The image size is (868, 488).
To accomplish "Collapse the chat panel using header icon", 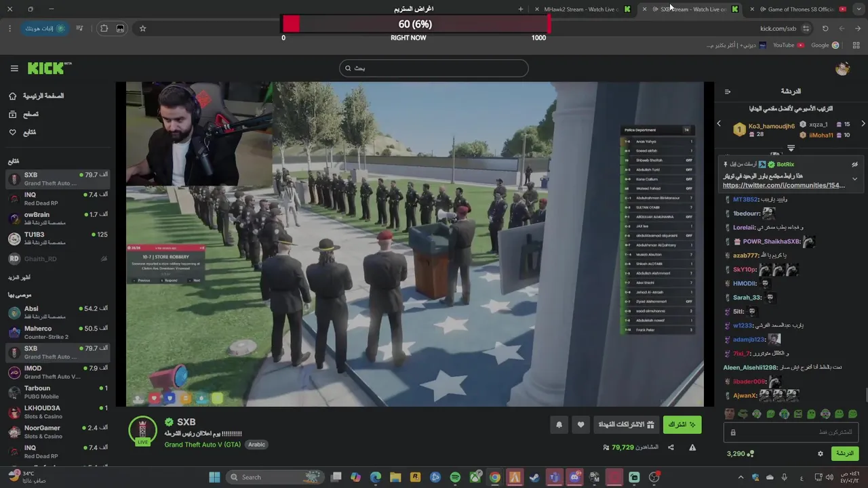I will pyautogui.click(x=728, y=91).
